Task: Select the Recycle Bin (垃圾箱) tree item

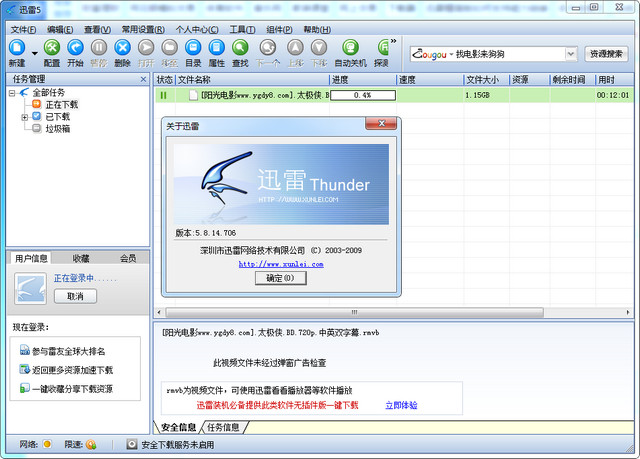Action: tap(58, 129)
